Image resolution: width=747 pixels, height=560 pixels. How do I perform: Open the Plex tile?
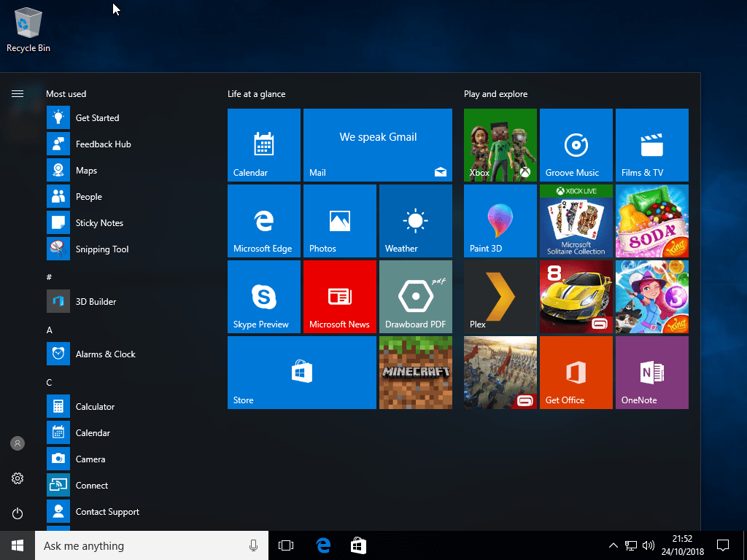pyautogui.click(x=500, y=297)
